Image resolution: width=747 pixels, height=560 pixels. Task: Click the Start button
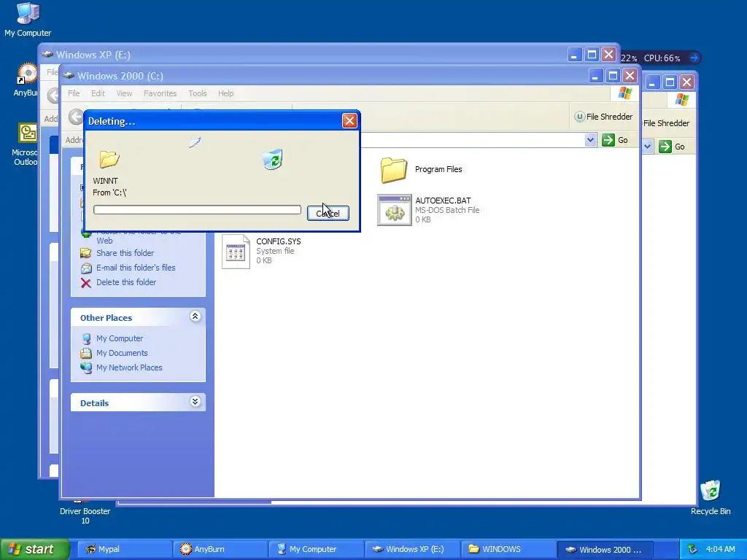(34, 549)
